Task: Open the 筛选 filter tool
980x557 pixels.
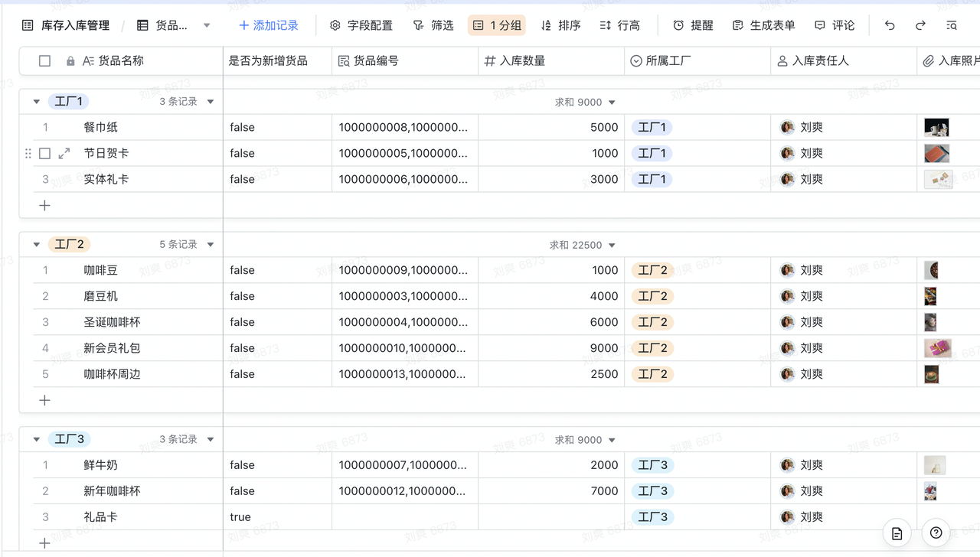Action: (x=433, y=25)
